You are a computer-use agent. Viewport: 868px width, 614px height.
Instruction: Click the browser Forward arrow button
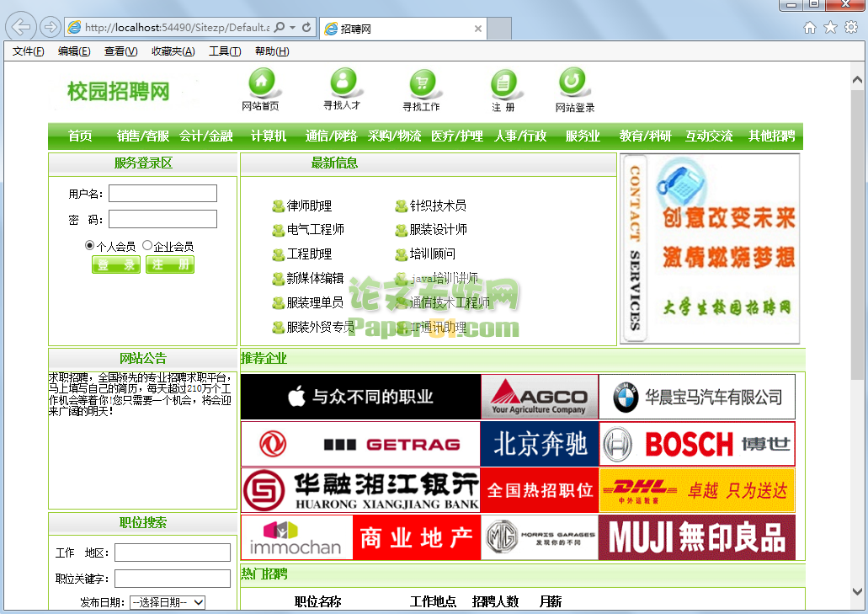(x=51, y=27)
